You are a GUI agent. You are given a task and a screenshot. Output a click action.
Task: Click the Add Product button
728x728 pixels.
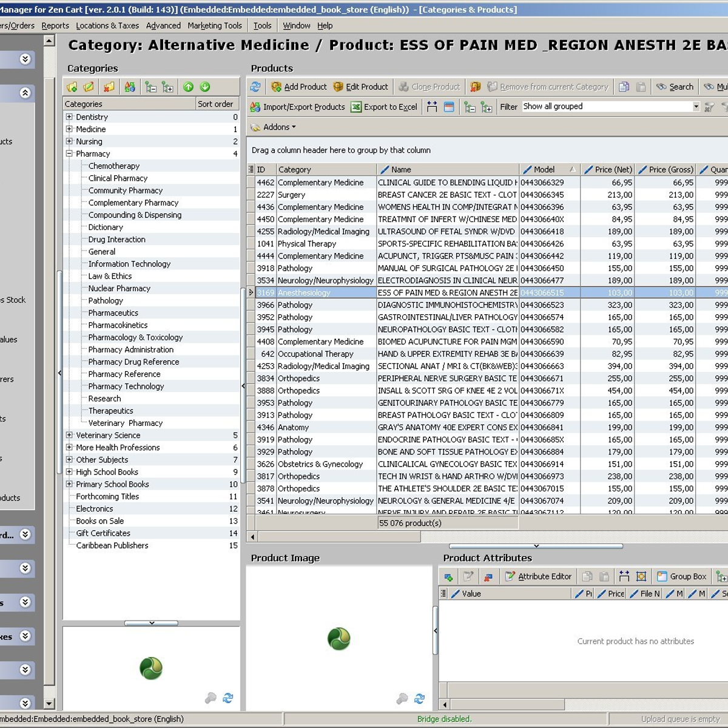pos(299,87)
